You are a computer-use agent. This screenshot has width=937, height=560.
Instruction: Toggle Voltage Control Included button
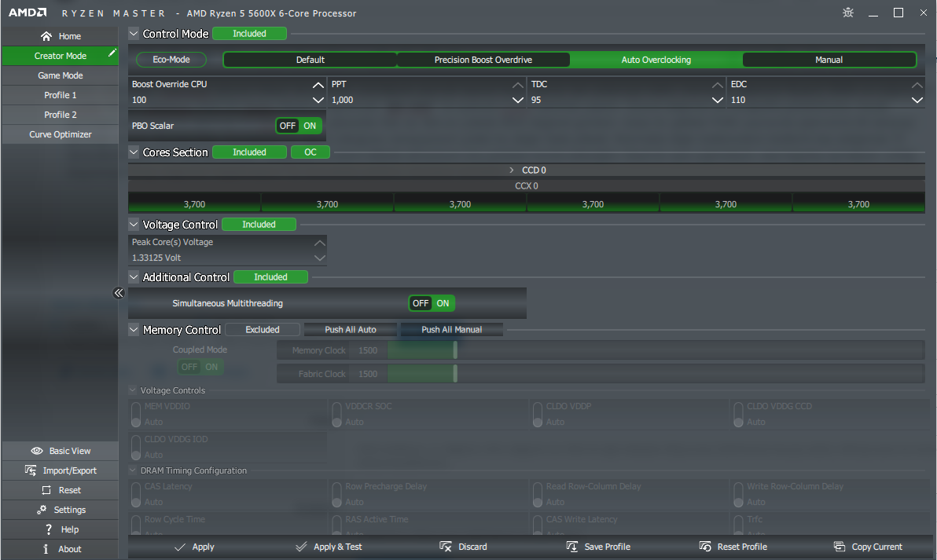pos(259,225)
